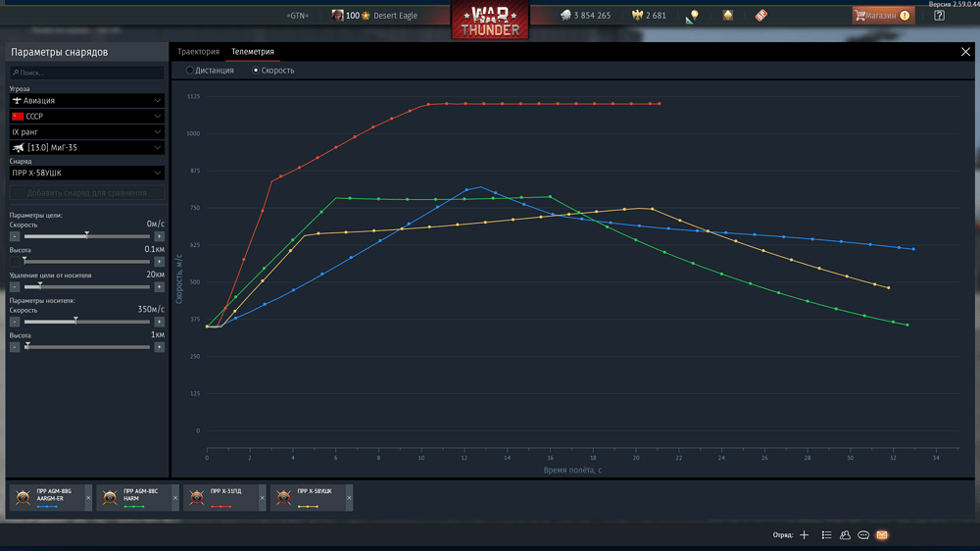Viewport: 980px width, 551px height.
Task: Increase carrier speed with plus button
Action: [160, 323]
